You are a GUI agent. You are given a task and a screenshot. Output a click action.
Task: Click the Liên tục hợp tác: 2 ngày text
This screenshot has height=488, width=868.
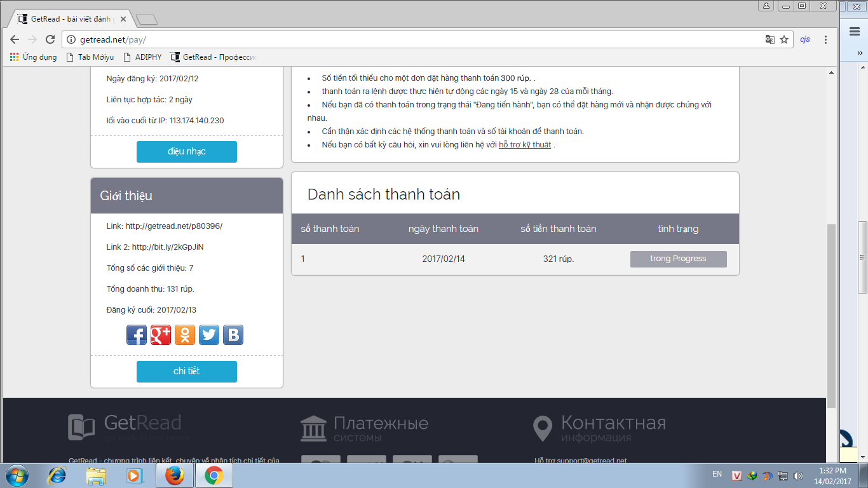149,100
